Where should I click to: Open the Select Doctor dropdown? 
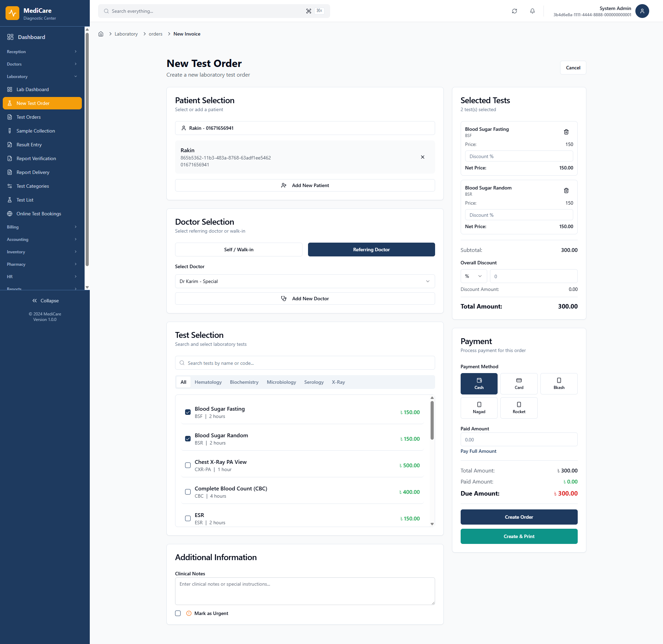(305, 281)
